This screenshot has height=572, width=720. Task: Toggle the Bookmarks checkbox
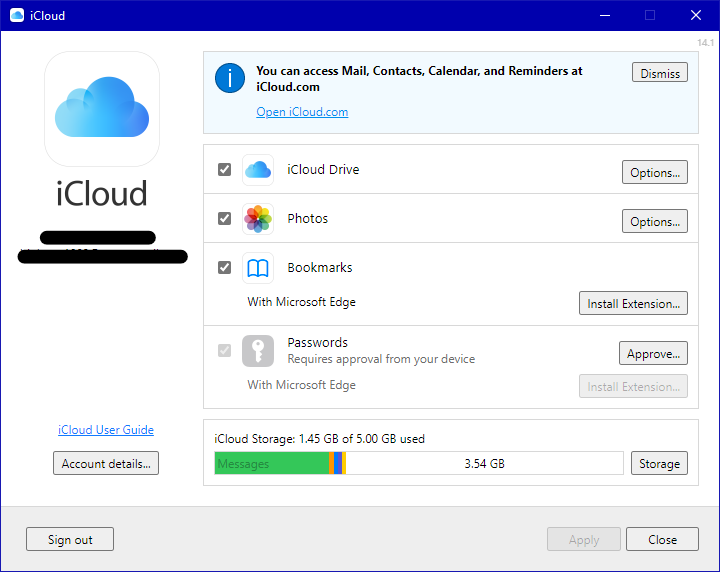[225, 268]
